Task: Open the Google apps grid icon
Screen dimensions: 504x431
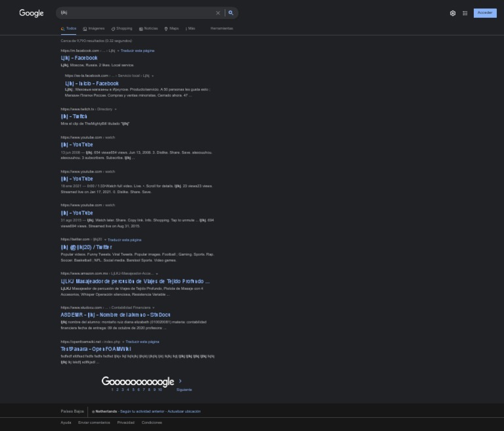Action: tap(465, 13)
